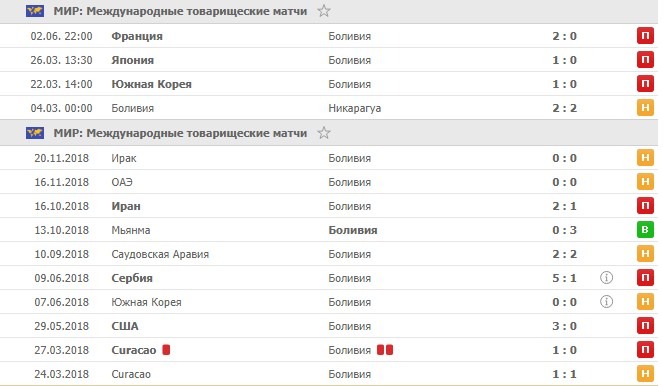Click score 1 : 1 of Curacao match
The image size is (663, 386).
click(564, 374)
